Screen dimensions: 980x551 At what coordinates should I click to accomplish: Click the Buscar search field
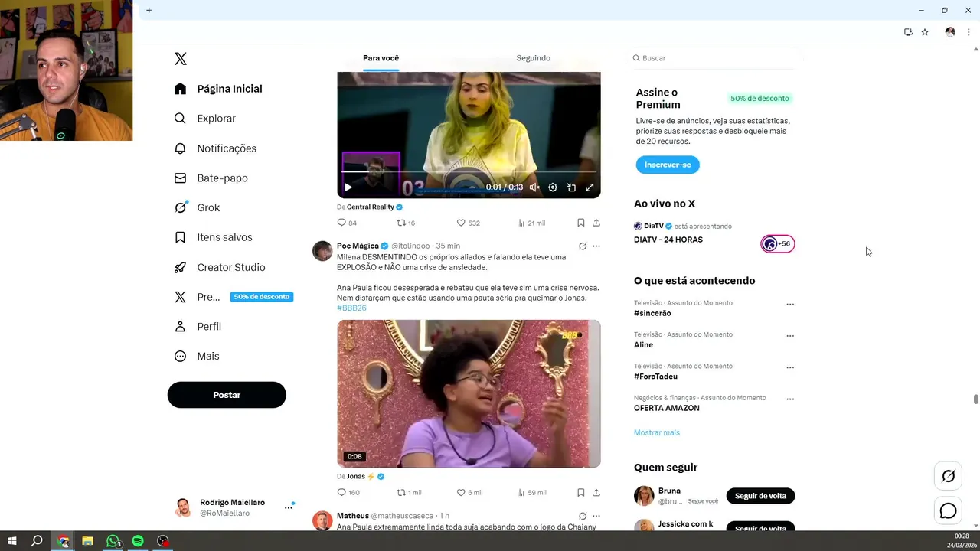coord(714,58)
